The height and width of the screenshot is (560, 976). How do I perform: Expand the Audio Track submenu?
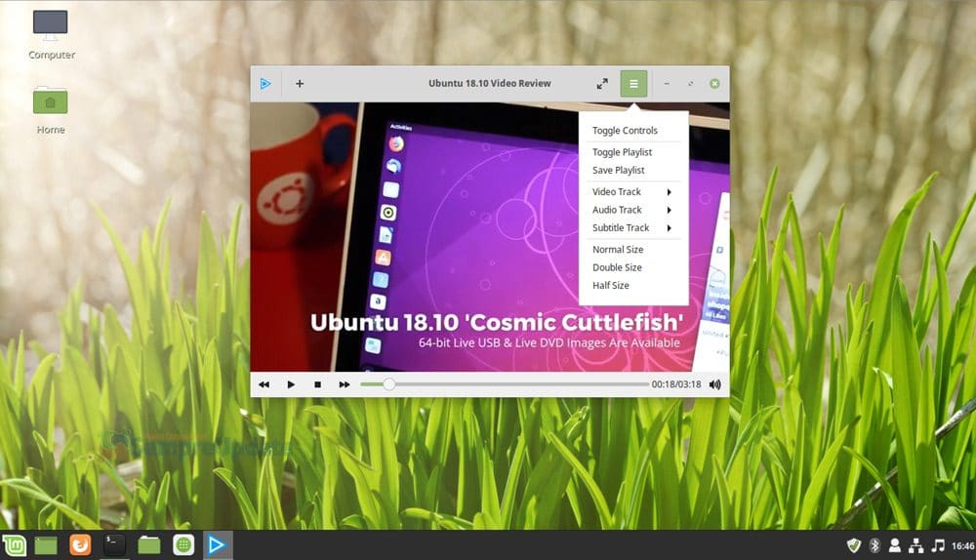click(x=633, y=210)
